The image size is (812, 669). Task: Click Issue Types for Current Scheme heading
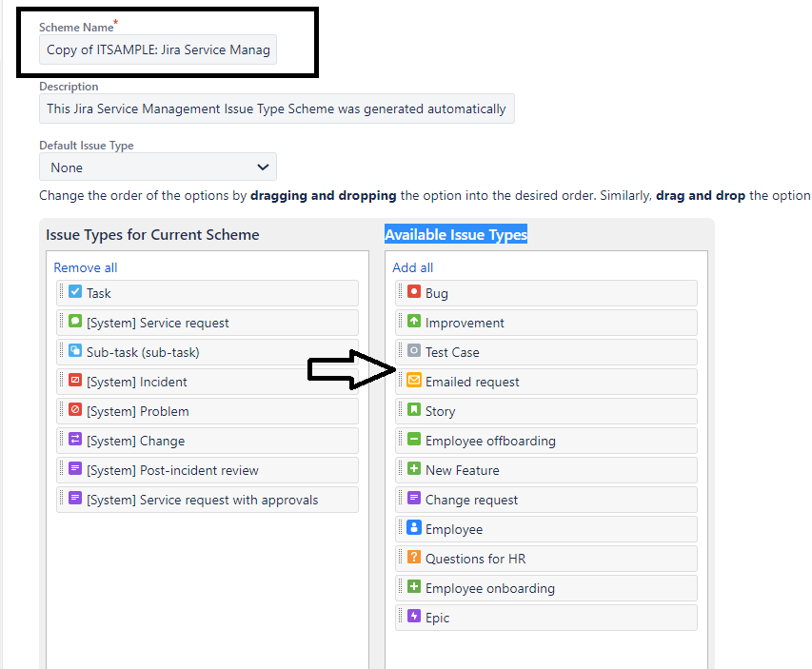152,234
